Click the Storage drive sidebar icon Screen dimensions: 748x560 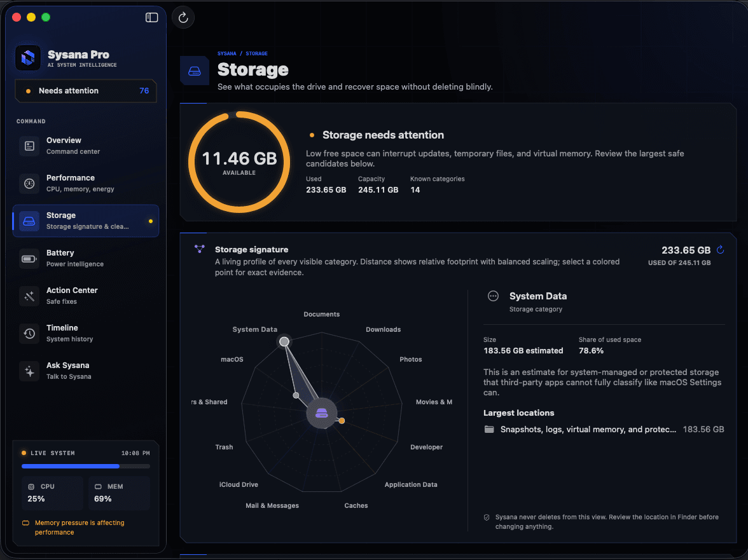click(29, 221)
